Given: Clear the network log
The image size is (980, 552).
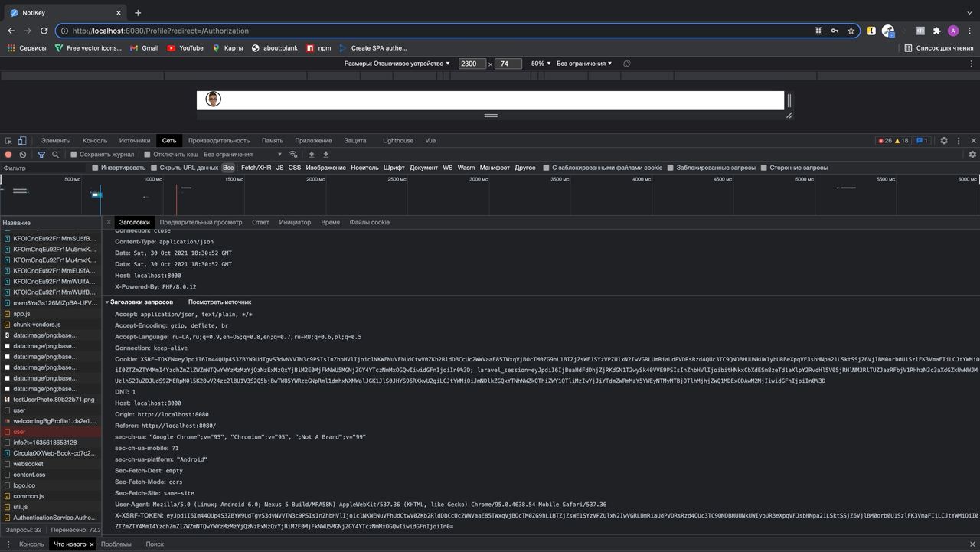Looking at the screenshot, I should [23, 155].
